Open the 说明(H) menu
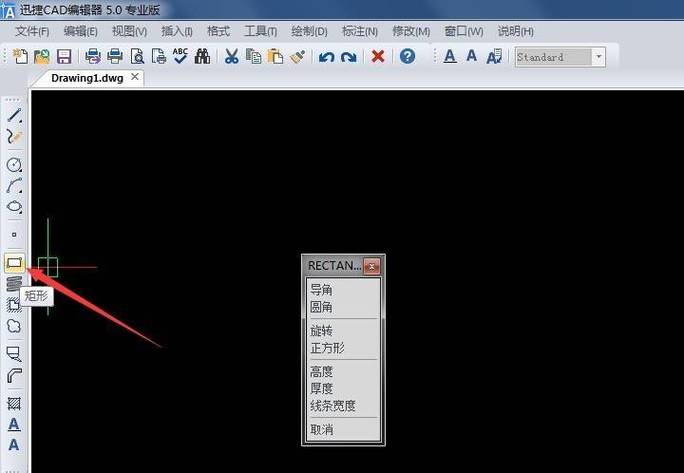This screenshot has width=684, height=473. pos(516,31)
